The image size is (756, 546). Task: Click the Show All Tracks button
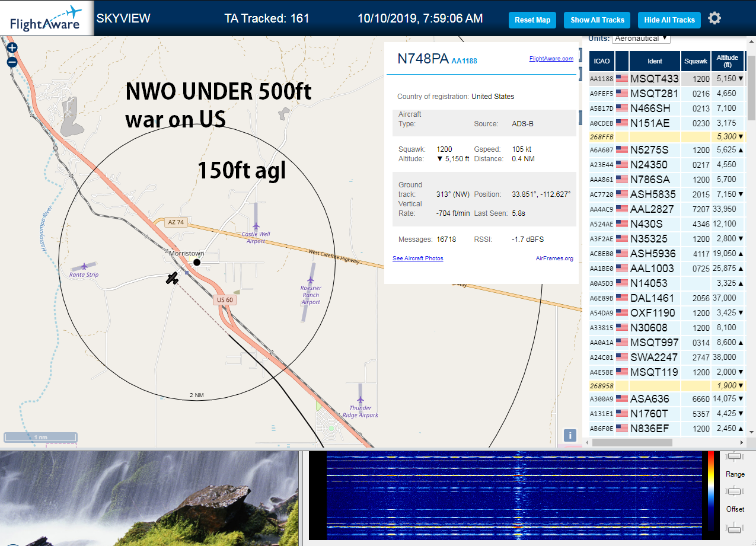coord(597,20)
